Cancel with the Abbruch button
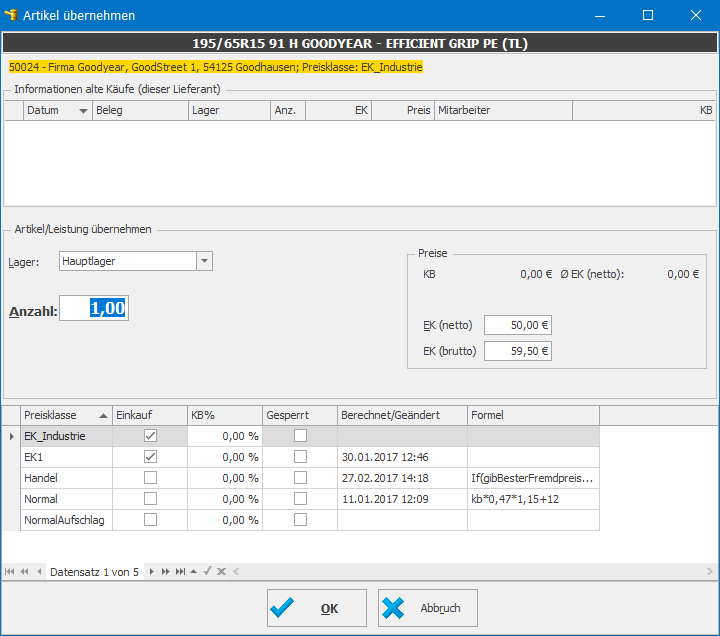720x636 pixels. [428, 608]
